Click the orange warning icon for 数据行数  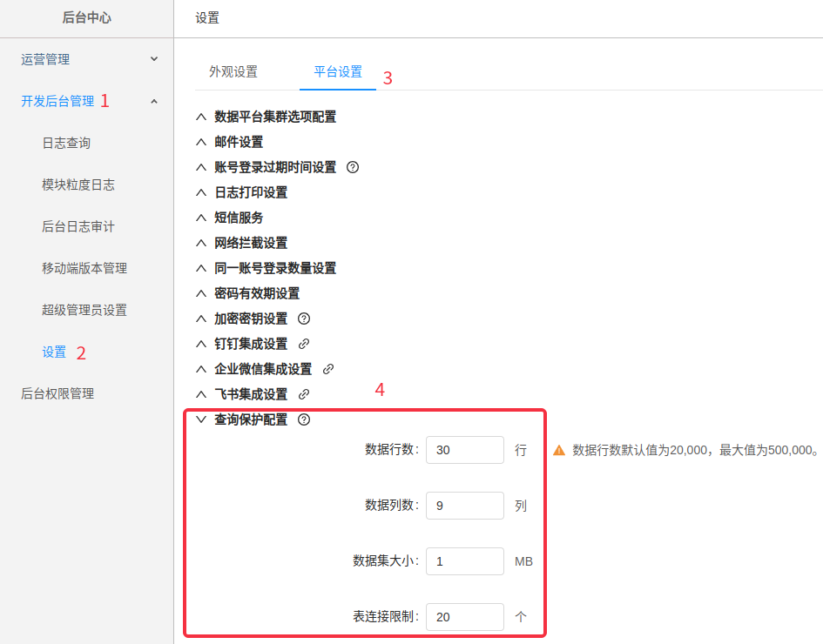559,451
